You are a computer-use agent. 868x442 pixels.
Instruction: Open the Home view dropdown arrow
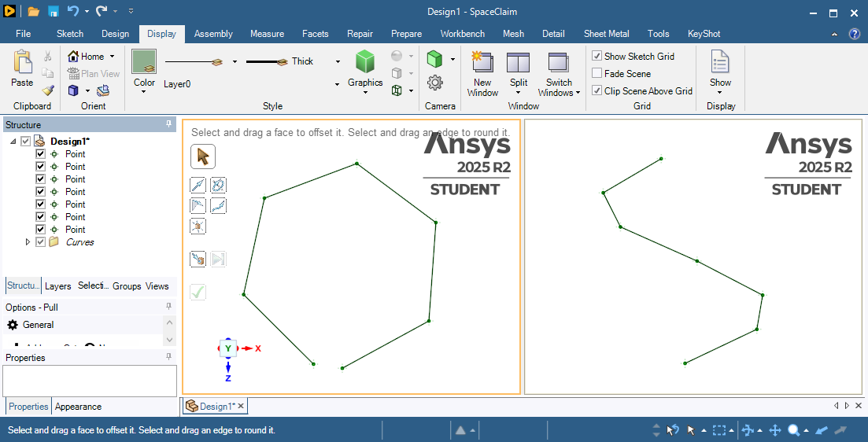pyautogui.click(x=112, y=57)
